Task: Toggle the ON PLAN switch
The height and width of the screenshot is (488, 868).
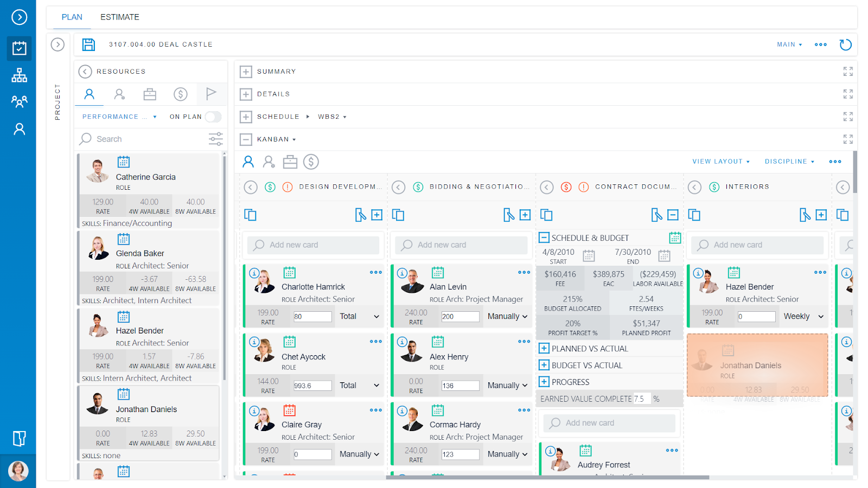Action: [x=213, y=117]
